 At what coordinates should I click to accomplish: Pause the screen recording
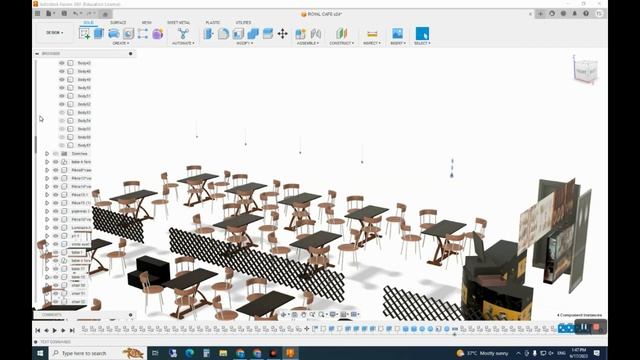click(x=584, y=327)
